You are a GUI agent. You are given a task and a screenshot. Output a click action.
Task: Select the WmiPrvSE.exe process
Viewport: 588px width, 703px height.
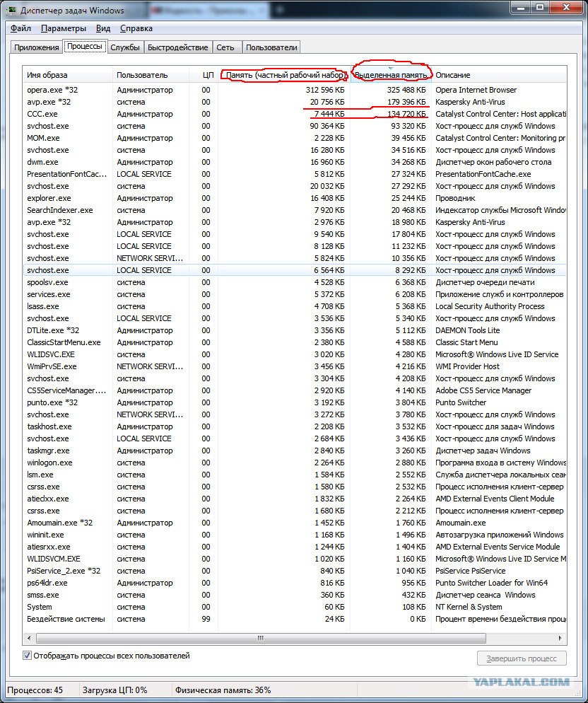pos(295,366)
